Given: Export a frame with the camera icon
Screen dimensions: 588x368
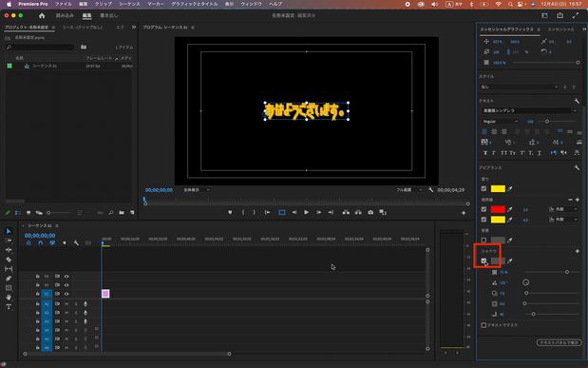Looking at the screenshot, I should [x=370, y=213].
